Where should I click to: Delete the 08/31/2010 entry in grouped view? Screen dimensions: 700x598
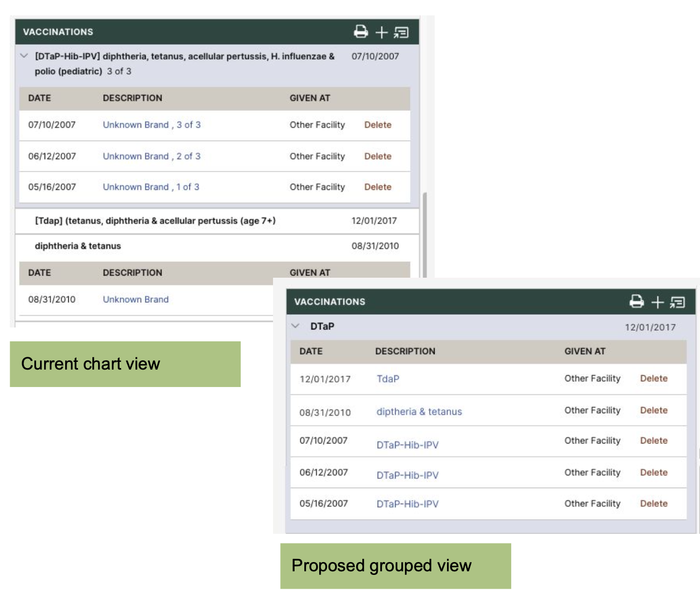[x=654, y=411]
